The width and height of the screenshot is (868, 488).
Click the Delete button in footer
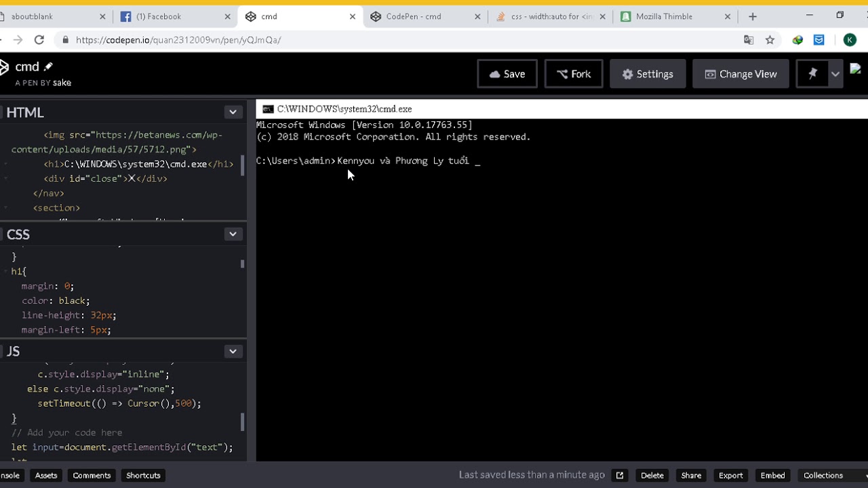coord(652,475)
